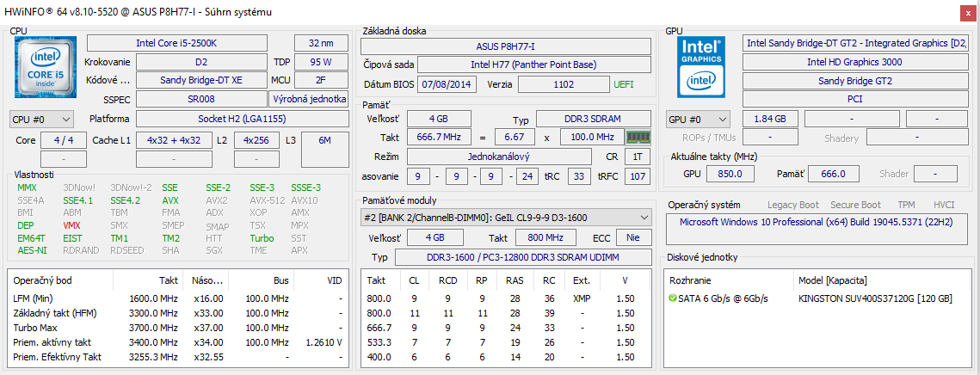The width and height of the screenshot is (980, 375).
Task: Click the green UEFI label
Action: (624, 84)
